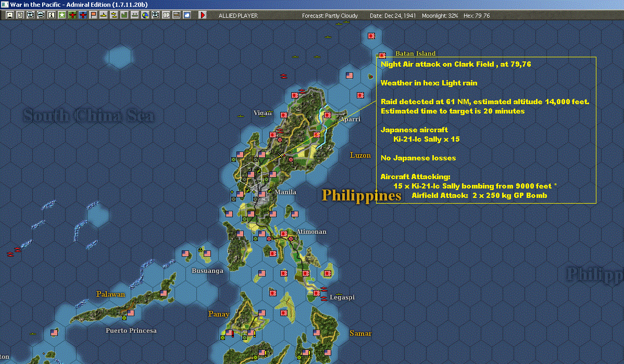Click the Panay map label
Image resolution: width=624 pixels, height=364 pixels.
(218, 314)
